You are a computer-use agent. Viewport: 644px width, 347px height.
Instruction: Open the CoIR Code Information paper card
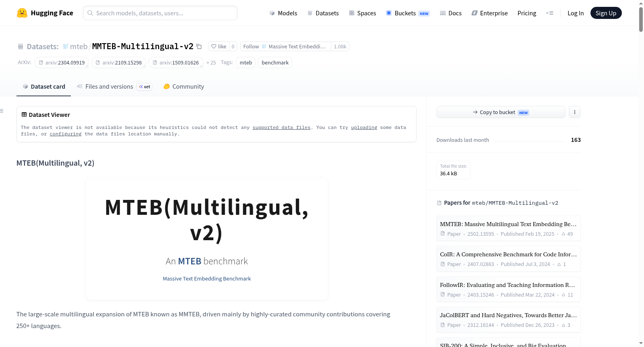(x=508, y=259)
